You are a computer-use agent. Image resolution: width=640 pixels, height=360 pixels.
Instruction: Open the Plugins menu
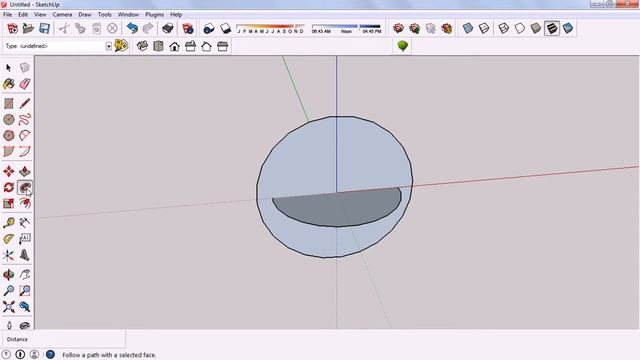coord(154,14)
